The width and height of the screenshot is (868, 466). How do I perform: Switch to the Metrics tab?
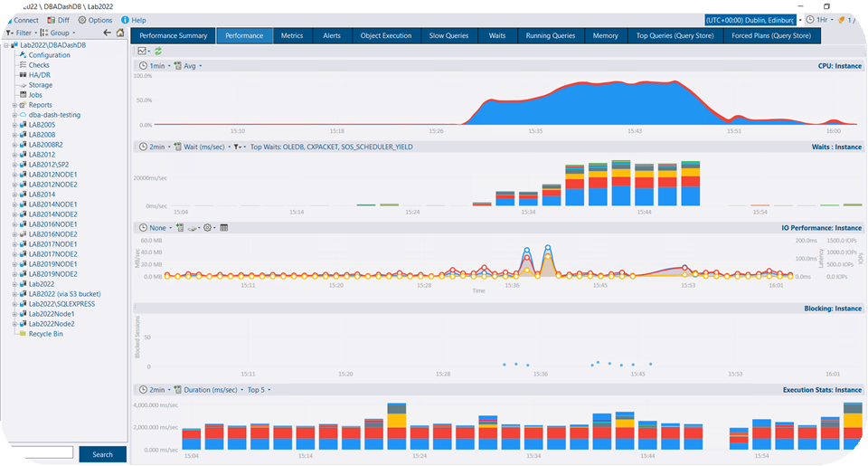pos(292,35)
